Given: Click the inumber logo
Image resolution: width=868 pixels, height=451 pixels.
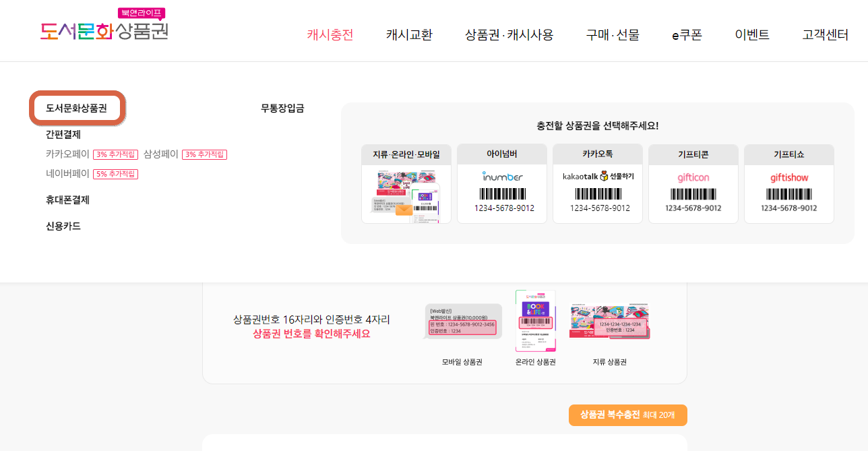Looking at the screenshot, I should tap(503, 177).
